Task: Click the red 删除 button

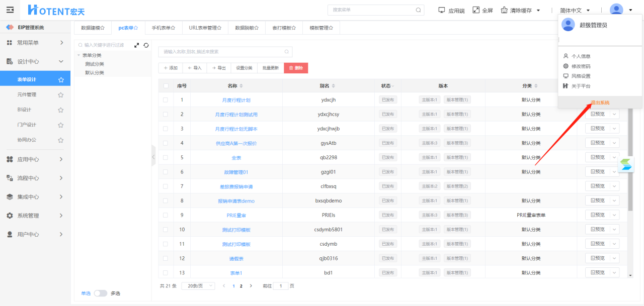Action: [x=296, y=68]
